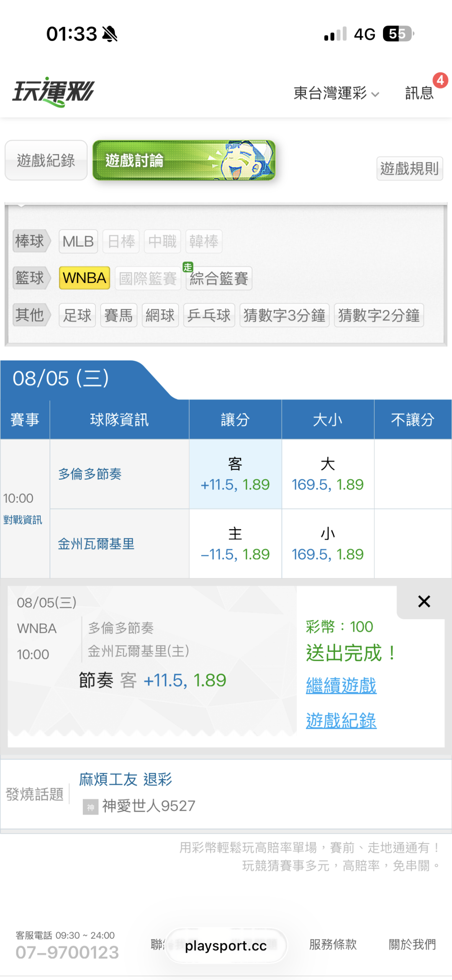The width and height of the screenshot is (452, 980).
Task: Choose 猜數字3分鐘 game
Action: (x=284, y=315)
